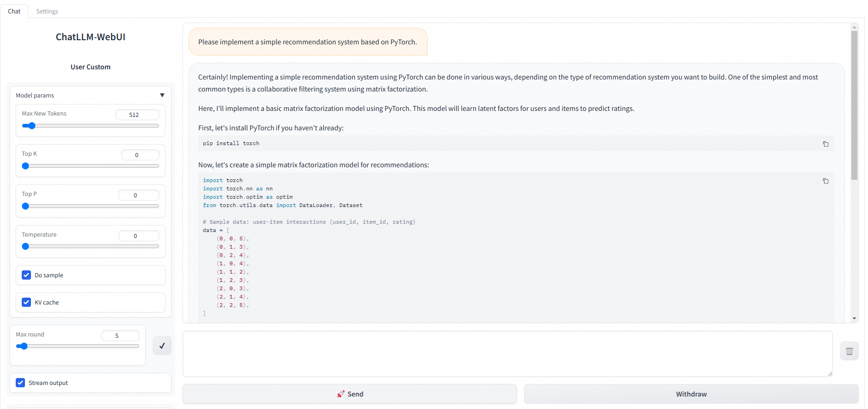Click the rocket icon on Send
The width and height of the screenshot is (868, 409).
click(341, 394)
